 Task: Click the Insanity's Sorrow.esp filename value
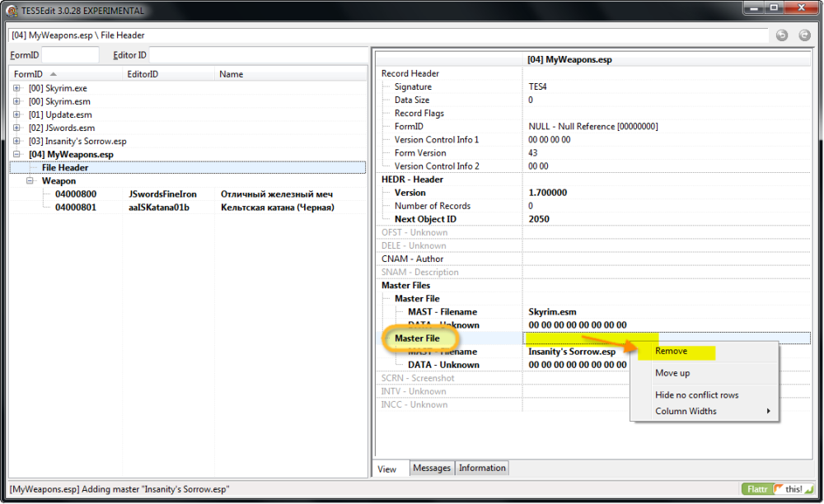tap(572, 352)
